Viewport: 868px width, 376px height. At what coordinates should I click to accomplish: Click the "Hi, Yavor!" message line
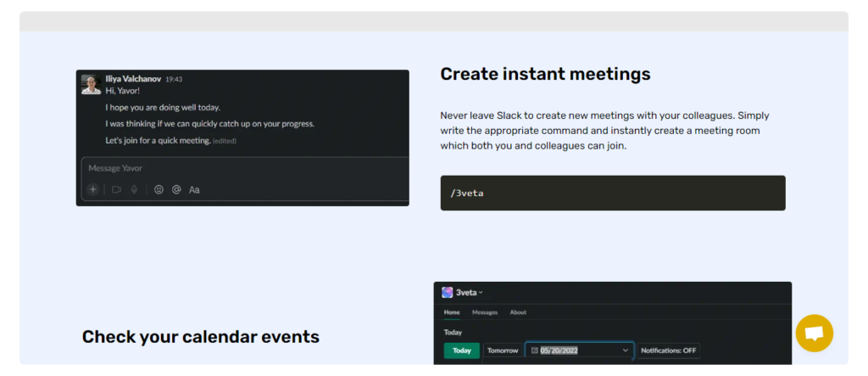coord(122,91)
